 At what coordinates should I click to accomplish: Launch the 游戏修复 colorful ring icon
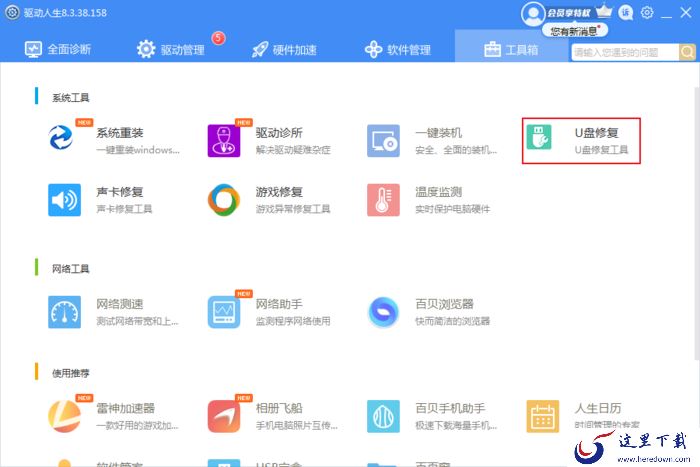[x=224, y=200]
